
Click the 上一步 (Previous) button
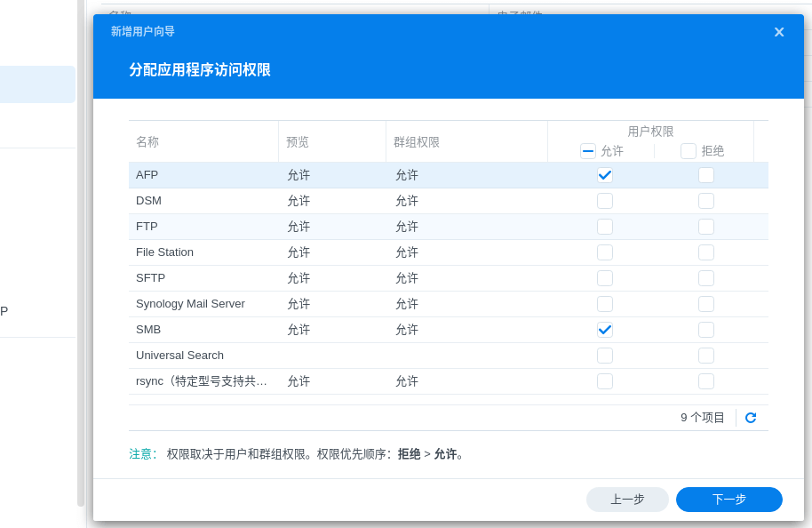627,500
